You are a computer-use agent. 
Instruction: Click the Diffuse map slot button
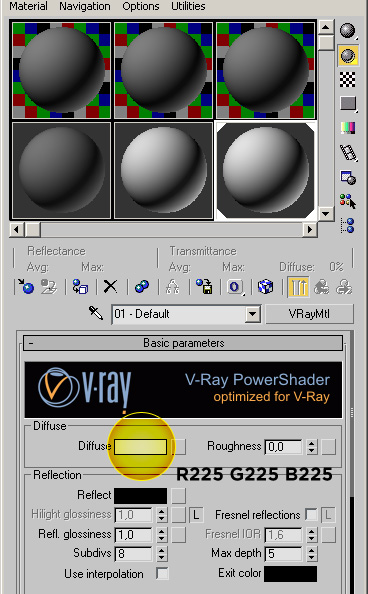(179, 447)
